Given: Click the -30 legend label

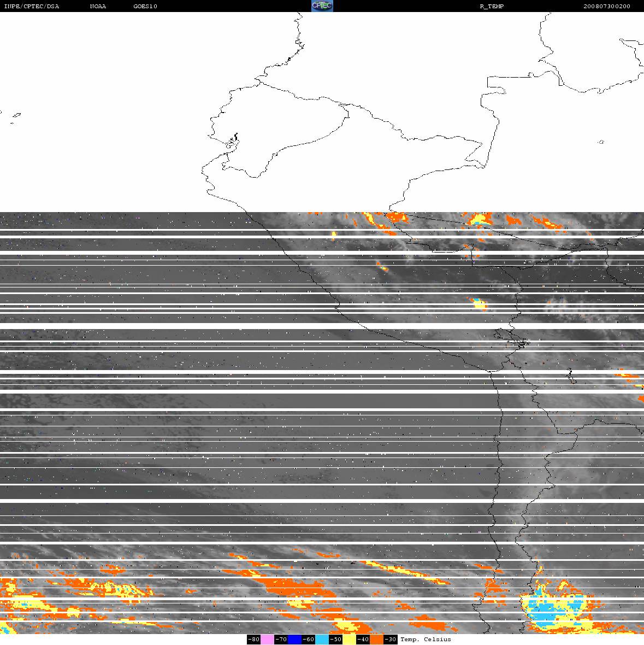Looking at the screenshot, I should (391, 639).
